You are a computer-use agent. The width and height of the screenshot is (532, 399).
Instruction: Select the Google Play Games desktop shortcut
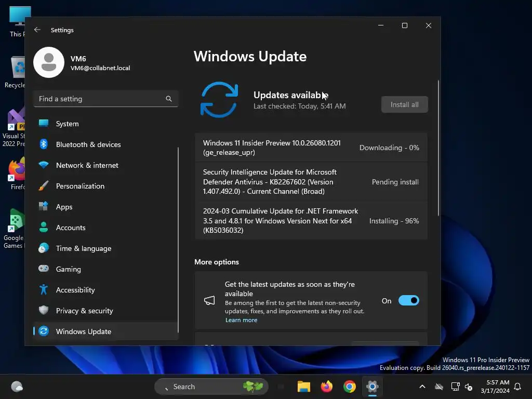point(14,229)
